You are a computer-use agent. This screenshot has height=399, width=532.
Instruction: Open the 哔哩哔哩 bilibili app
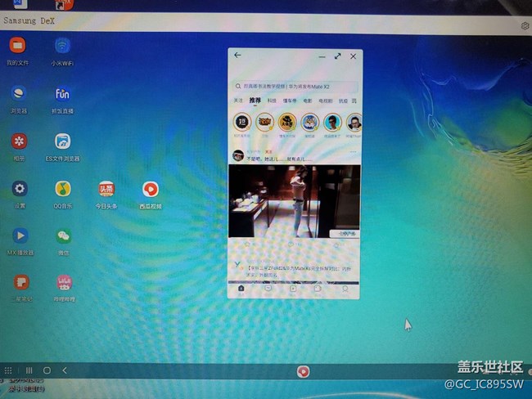click(62, 283)
